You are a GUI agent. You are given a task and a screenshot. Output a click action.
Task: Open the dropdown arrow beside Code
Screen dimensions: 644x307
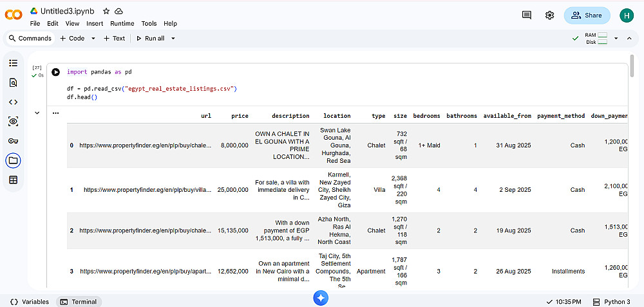click(93, 39)
